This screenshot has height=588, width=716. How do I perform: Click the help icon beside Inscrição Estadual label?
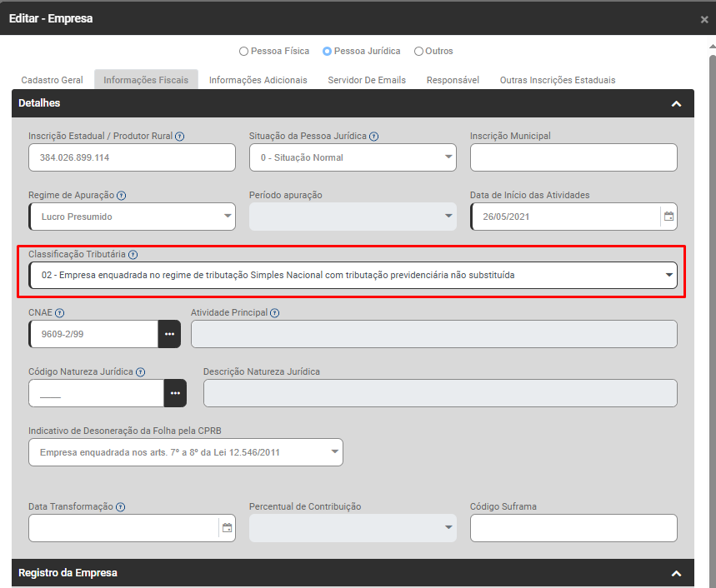click(180, 137)
